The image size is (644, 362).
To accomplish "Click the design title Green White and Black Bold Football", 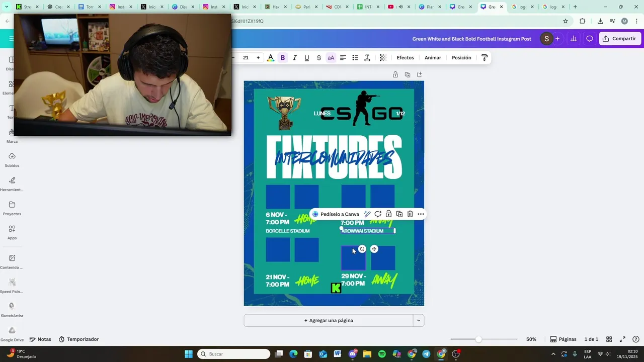I will pos(471,39).
